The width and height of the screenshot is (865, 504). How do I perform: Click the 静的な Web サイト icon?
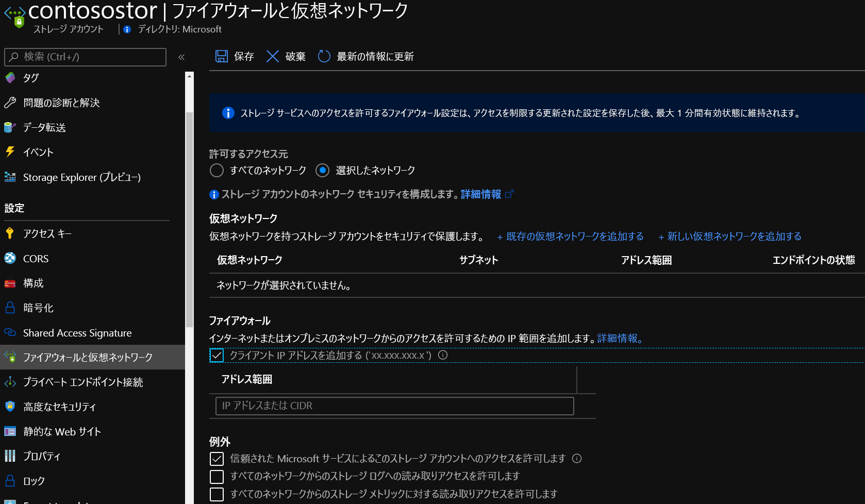(x=10, y=431)
